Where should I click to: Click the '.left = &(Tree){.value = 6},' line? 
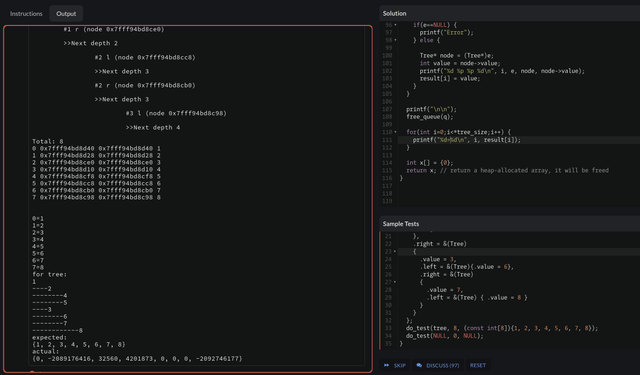coord(467,267)
